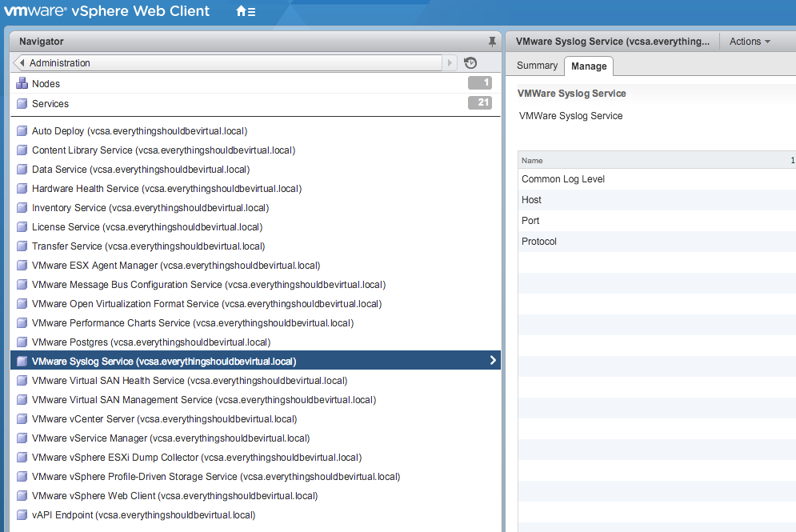Open the VMware vSphere Web Client service

click(x=174, y=496)
